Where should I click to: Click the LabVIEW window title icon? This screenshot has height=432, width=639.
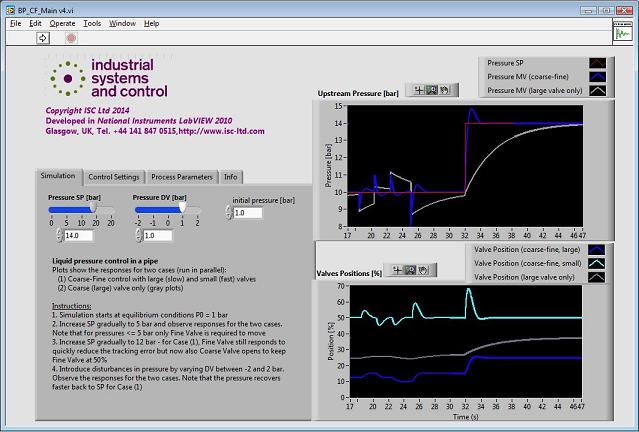[10, 10]
